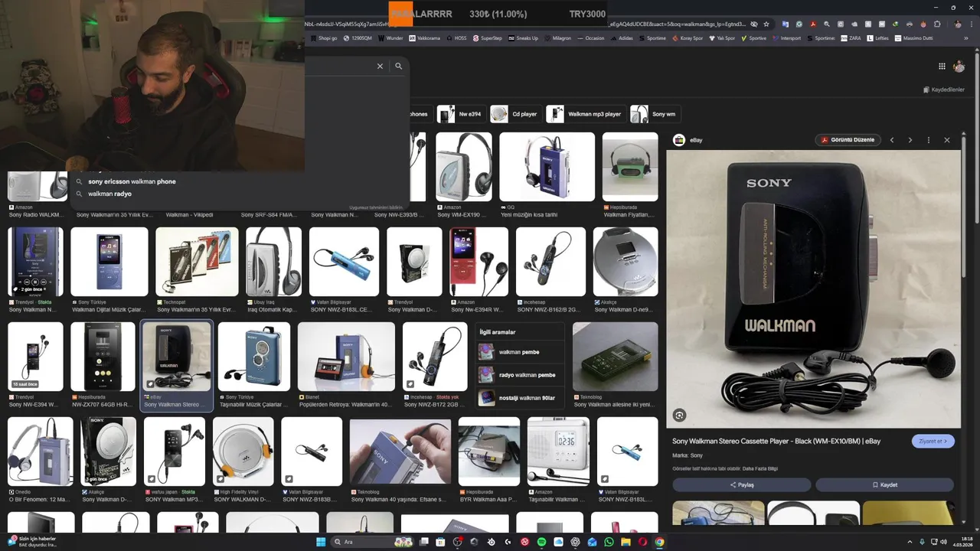The image size is (980, 551).
Task: Click the Ziyaret et button
Action: tap(933, 441)
